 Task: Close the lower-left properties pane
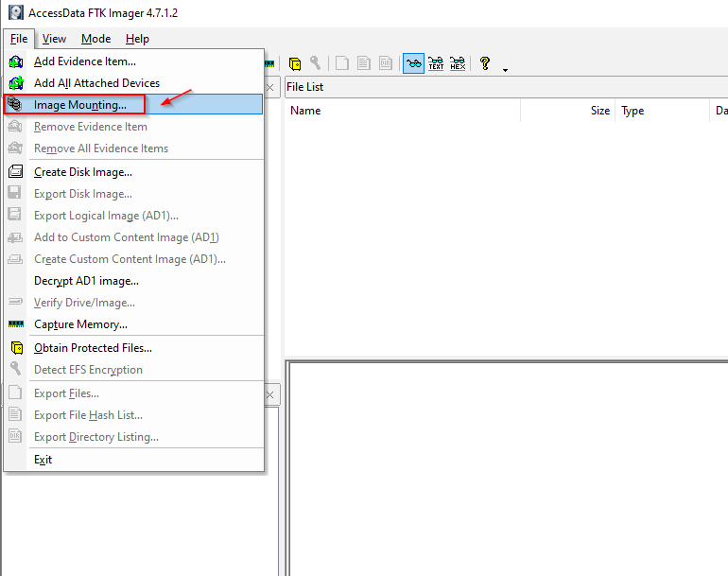269,394
